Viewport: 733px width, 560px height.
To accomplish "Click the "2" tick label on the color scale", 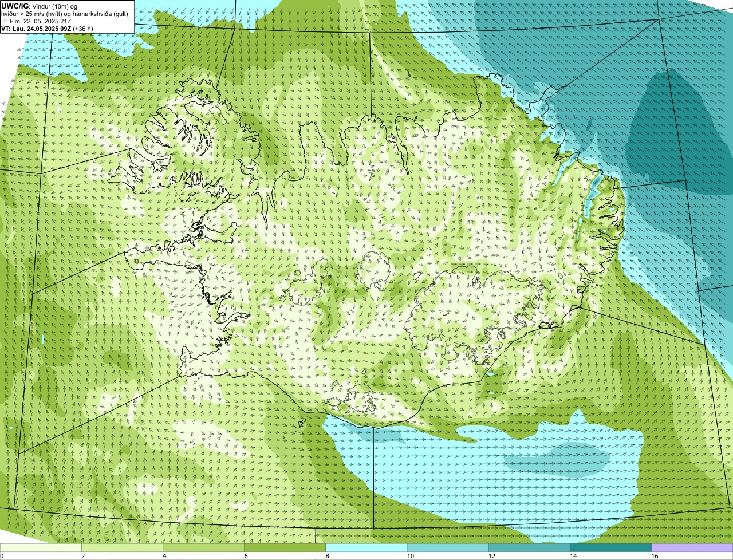I will click(83, 556).
